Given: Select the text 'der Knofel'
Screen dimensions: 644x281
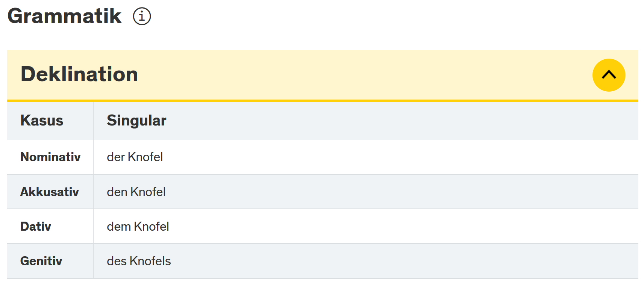Looking at the screenshot, I should 135,157.
